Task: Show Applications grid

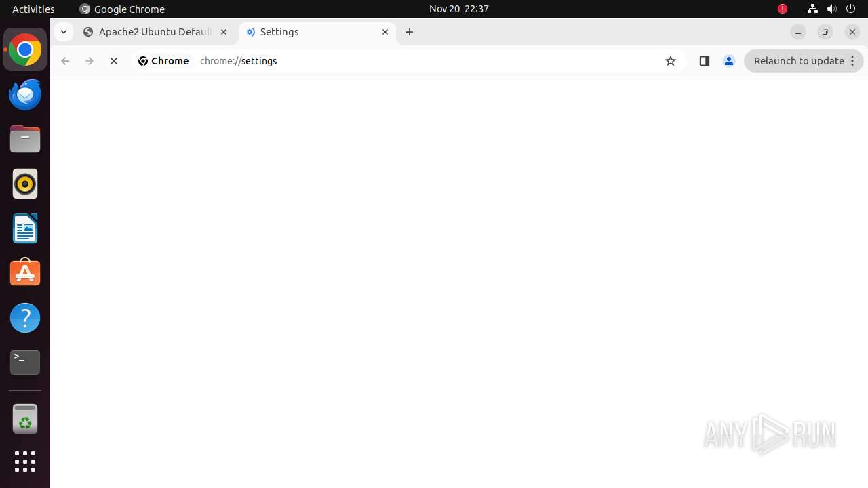Action: tap(25, 462)
